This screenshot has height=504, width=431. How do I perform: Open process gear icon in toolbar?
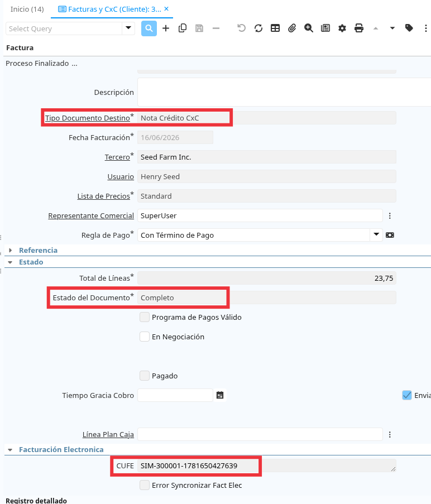click(342, 28)
